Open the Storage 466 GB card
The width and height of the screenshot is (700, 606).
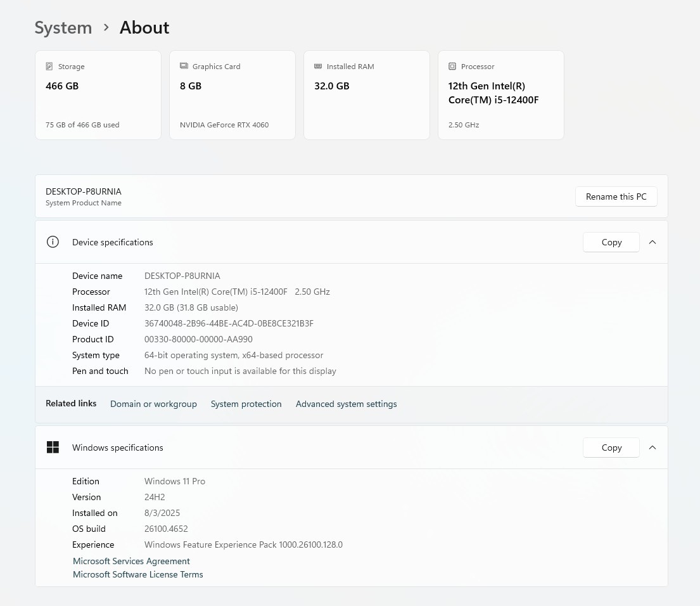(98, 95)
